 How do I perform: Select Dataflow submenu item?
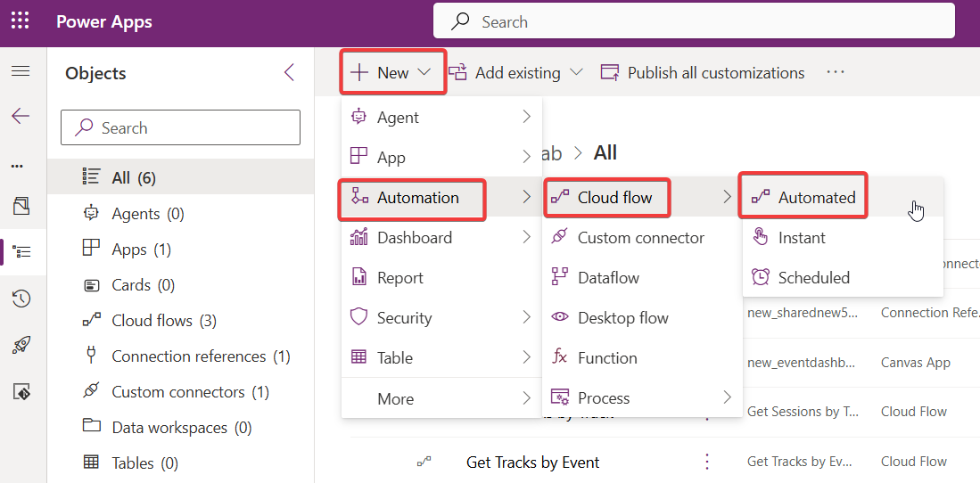[x=642, y=277]
